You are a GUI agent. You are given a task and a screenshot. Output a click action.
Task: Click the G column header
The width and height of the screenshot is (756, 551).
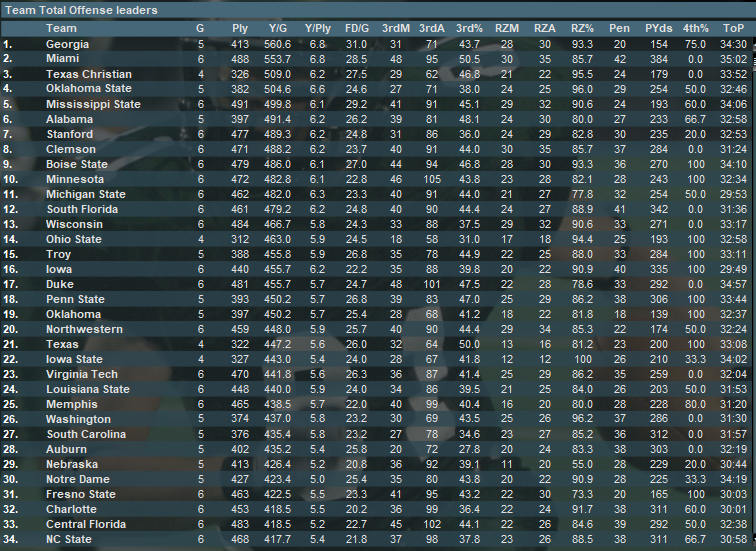tap(200, 28)
